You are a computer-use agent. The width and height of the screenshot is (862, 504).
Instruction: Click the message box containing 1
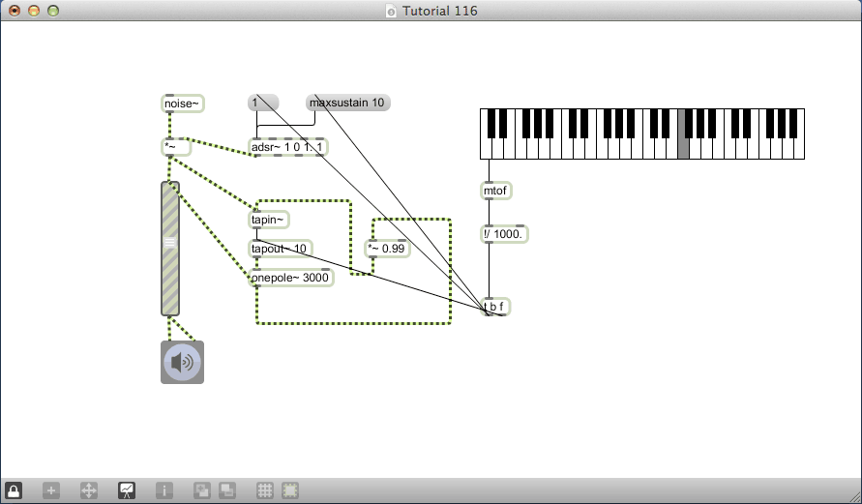(x=263, y=103)
